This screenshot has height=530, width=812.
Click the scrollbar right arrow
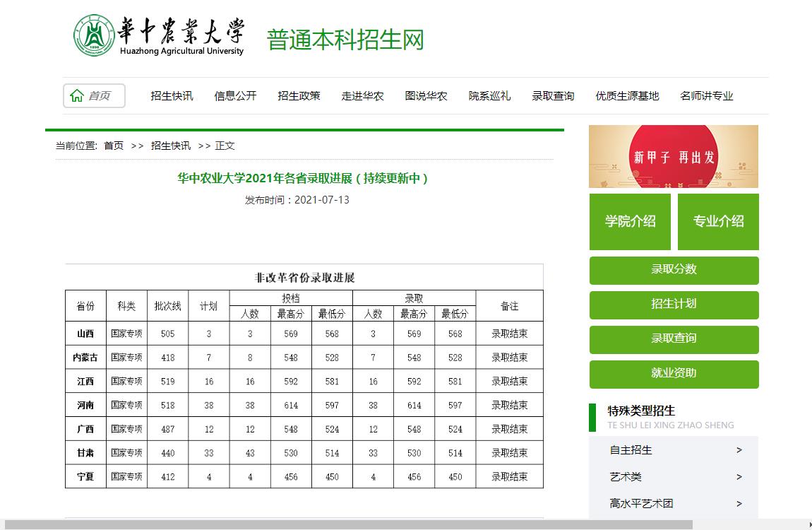coord(808,525)
